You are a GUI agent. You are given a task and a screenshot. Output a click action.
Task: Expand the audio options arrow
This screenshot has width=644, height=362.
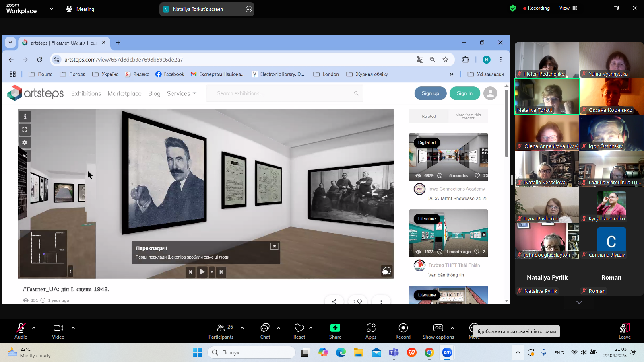pos(34,328)
